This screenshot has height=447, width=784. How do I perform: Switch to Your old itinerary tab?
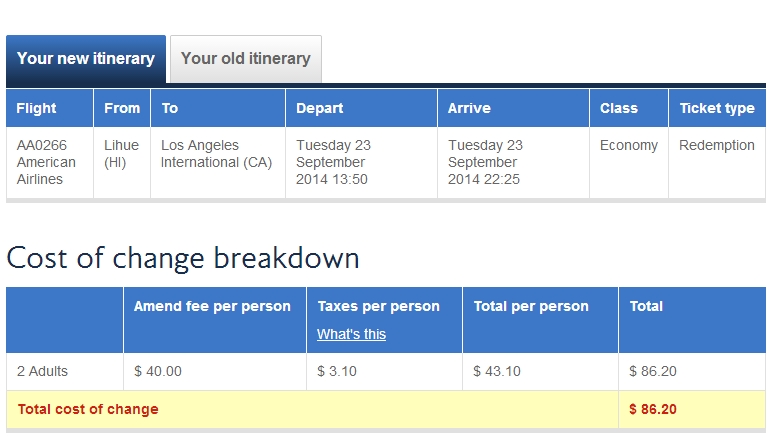(x=246, y=59)
